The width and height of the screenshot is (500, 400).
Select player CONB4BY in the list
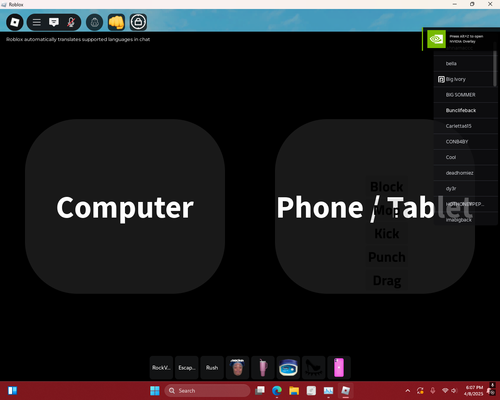pyautogui.click(x=465, y=142)
